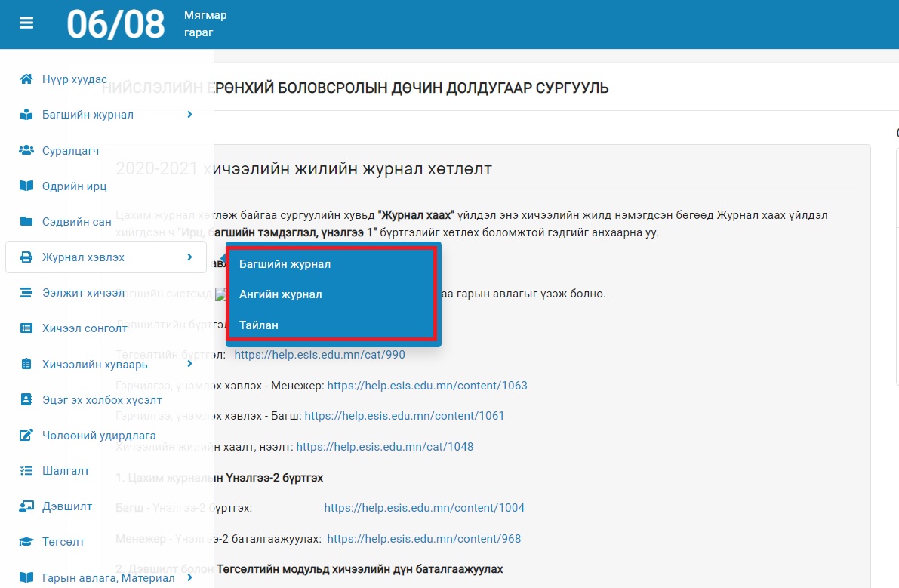Click the Гарын авлага, Материал book icon
899x588 pixels.
pyautogui.click(x=26, y=577)
